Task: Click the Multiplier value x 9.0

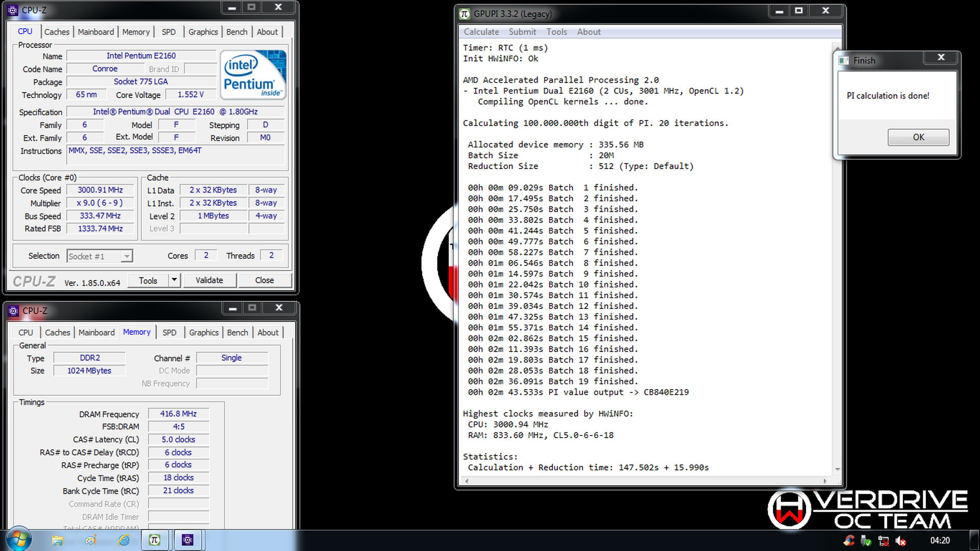Action: click(x=101, y=203)
